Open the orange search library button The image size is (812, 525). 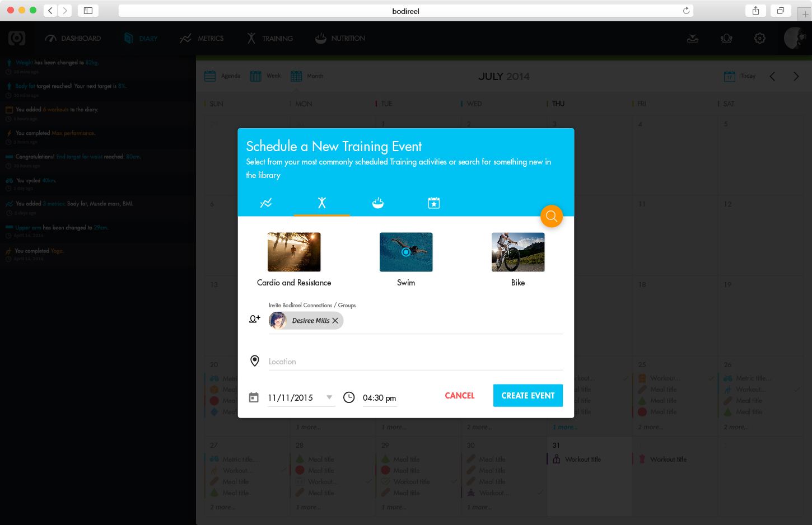click(551, 216)
